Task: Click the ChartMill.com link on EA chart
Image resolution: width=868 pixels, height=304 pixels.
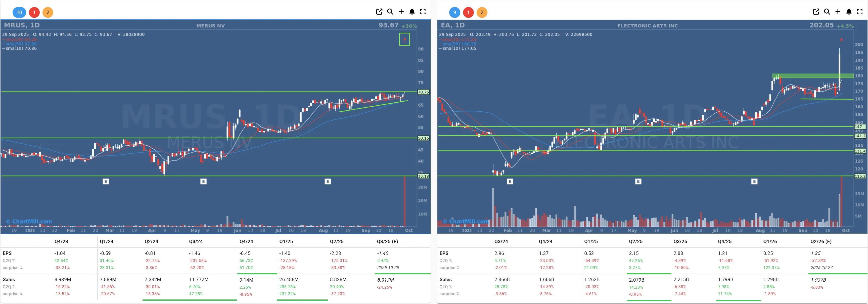Action: [466, 222]
